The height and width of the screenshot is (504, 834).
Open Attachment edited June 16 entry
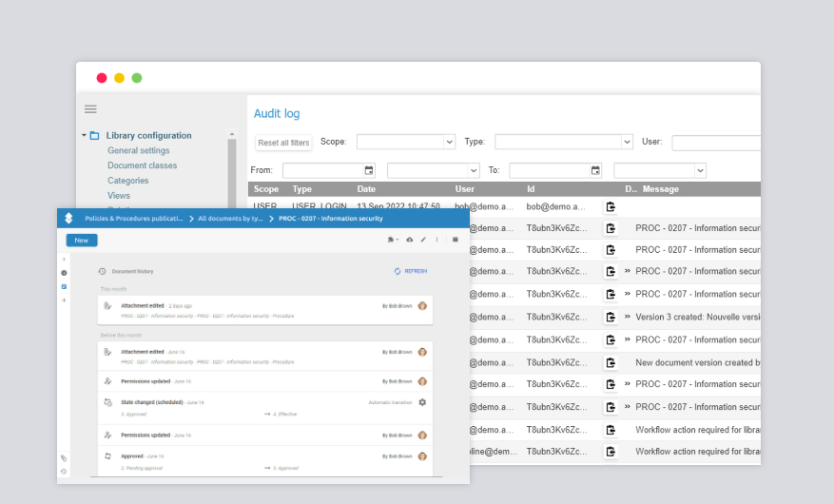coord(265,357)
